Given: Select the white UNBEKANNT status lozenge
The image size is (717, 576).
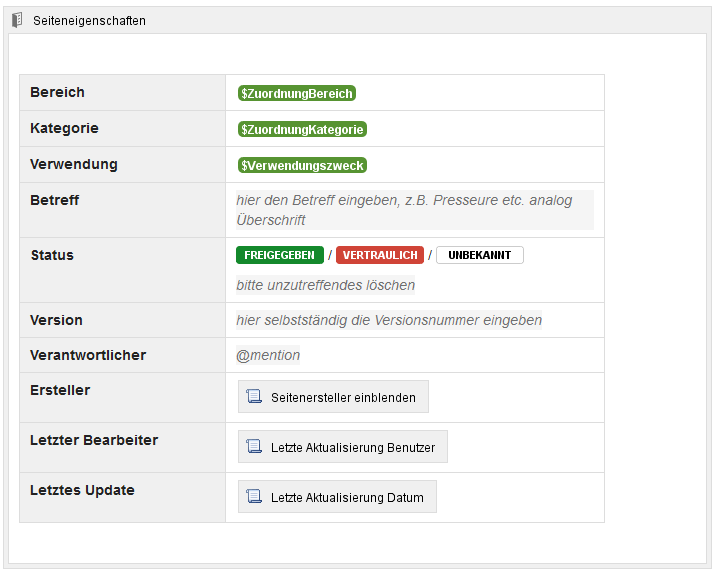Looking at the screenshot, I should click(480, 255).
